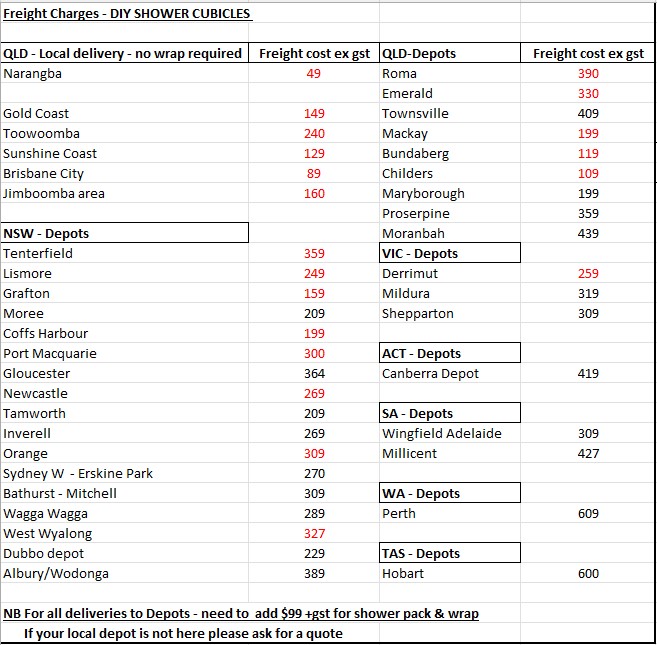Select the ACT - Depots header cell
Screen dimensions: 657x645
(450, 353)
